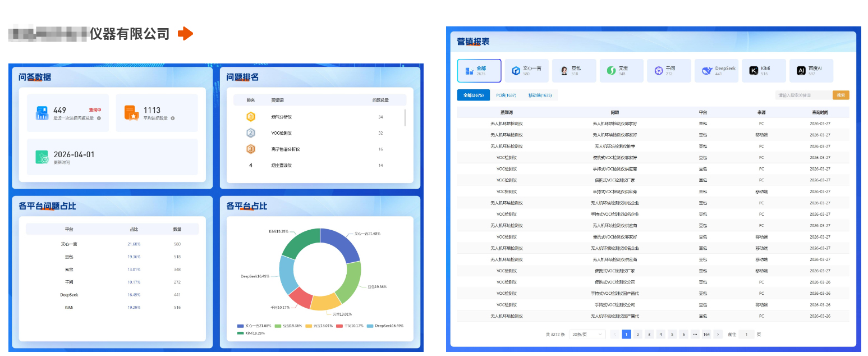Toggle the 文心一言 legend item in the chart

coord(254,326)
